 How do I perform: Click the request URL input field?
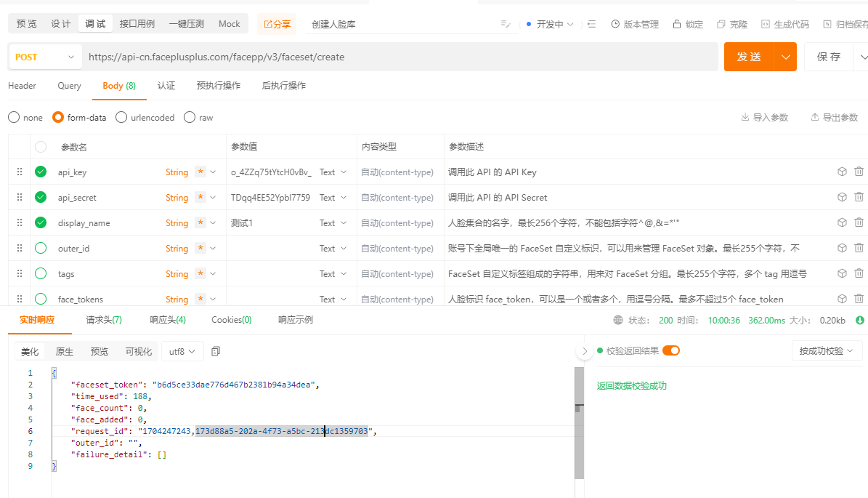click(x=399, y=57)
